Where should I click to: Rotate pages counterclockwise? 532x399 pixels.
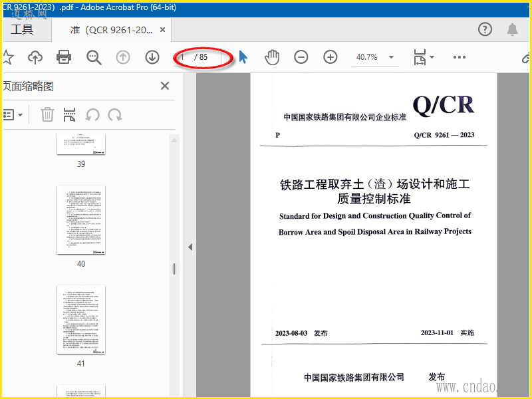pos(92,115)
